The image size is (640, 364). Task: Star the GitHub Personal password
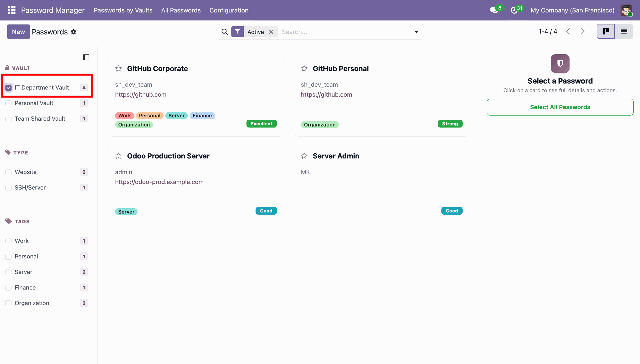click(304, 69)
